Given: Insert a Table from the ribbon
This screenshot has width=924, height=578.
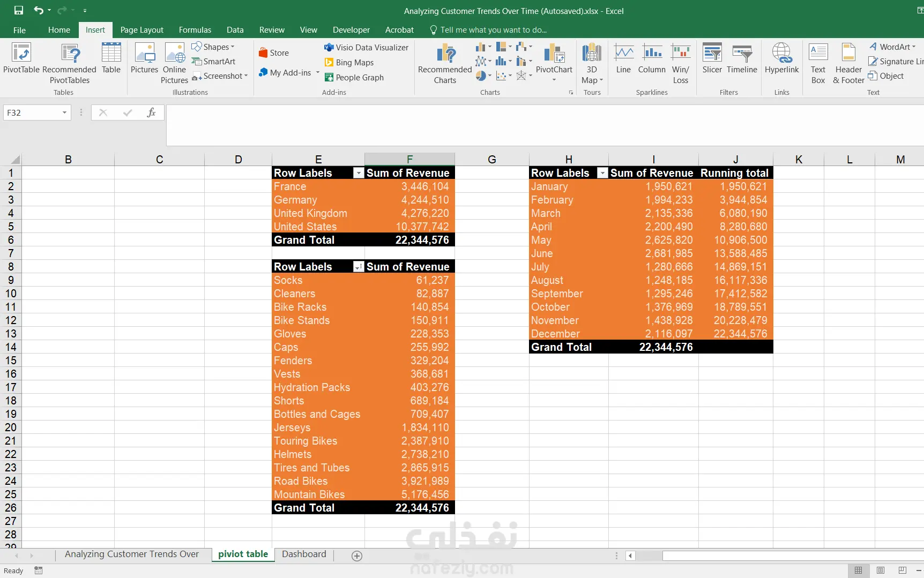Looking at the screenshot, I should coord(111,58).
